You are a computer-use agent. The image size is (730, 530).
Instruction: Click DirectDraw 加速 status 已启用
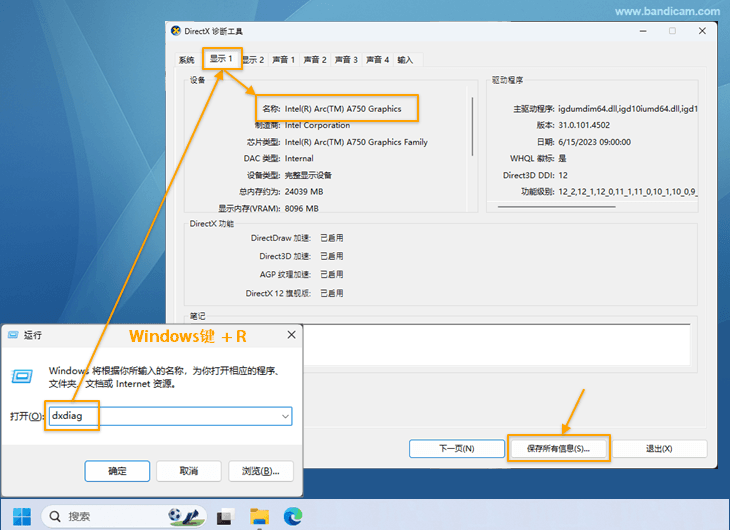[x=331, y=238]
